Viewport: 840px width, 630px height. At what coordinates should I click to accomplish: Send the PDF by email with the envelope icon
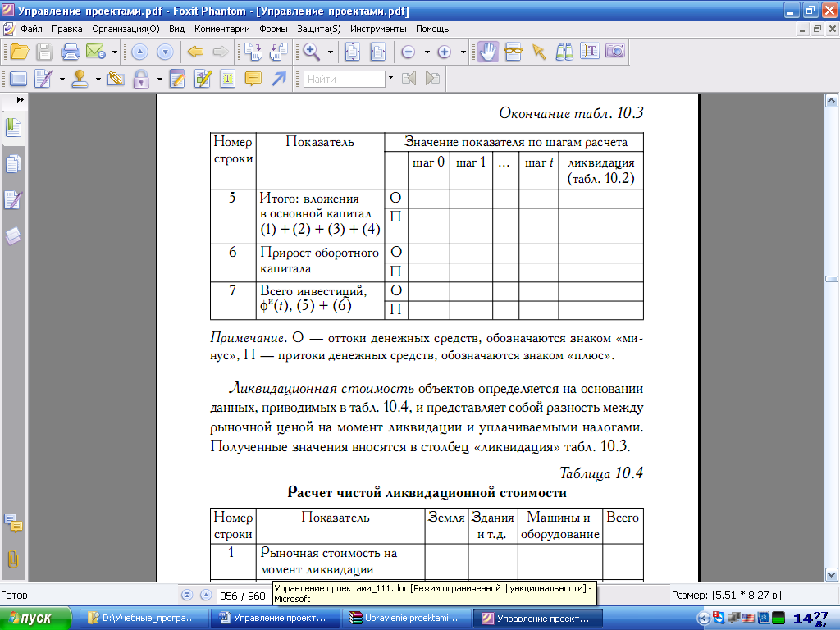coord(95,52)
